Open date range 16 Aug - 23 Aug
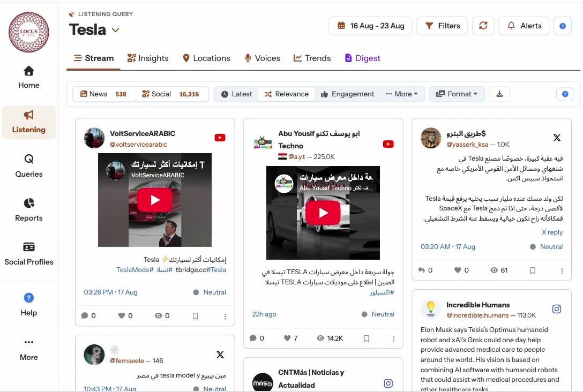Screen dimensions: 583x392 (x=370, y=26)
